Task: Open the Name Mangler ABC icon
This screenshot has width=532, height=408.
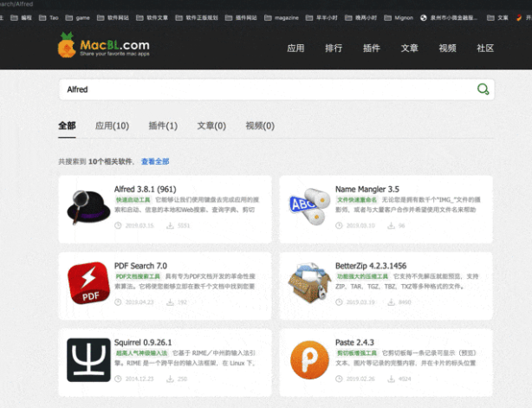Action: pyautogui.click(x=309, y=206)
